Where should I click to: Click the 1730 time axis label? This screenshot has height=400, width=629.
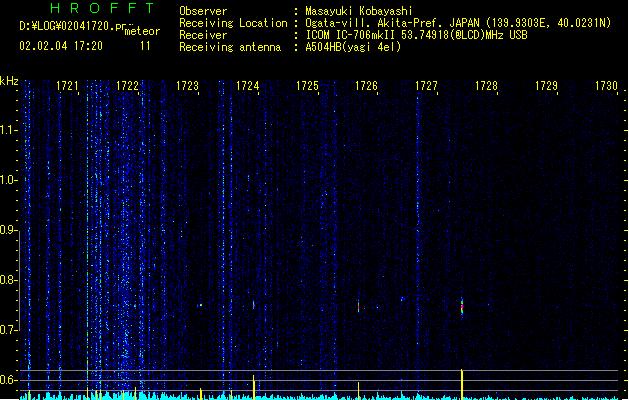pos(606,86)
